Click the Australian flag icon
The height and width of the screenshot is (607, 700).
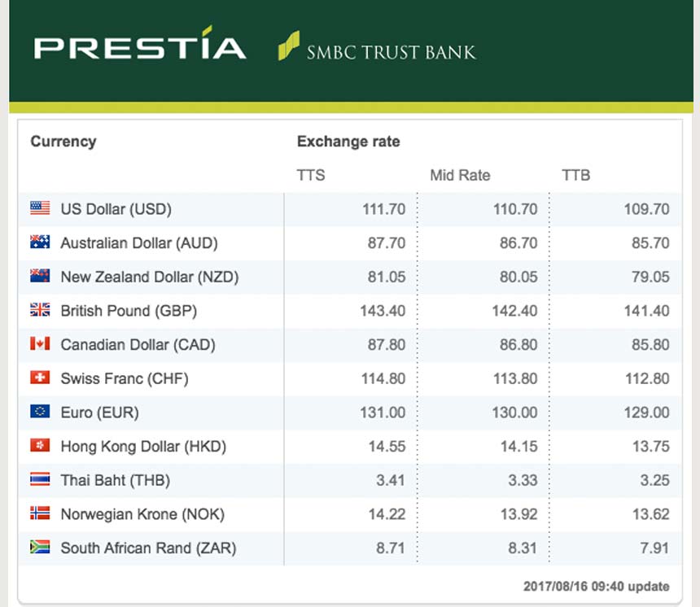pyautogui.click(x=40, y=242)
